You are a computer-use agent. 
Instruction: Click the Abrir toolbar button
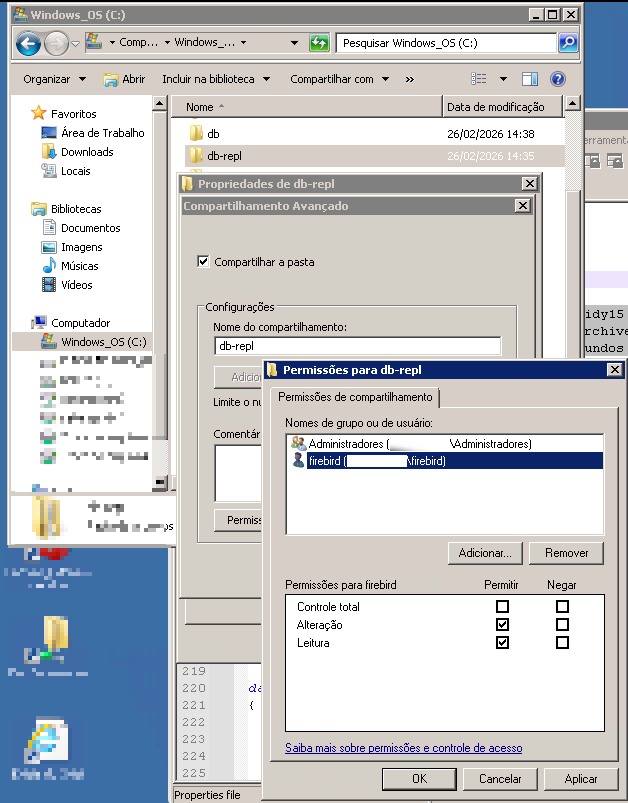pyautogui.click(x=124, y=79)
